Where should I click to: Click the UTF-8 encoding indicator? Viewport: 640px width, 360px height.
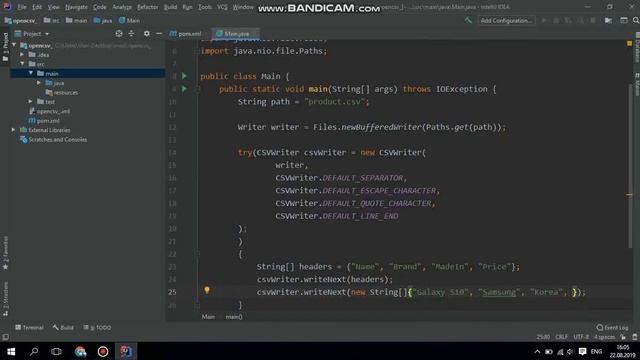coord(581,337)
